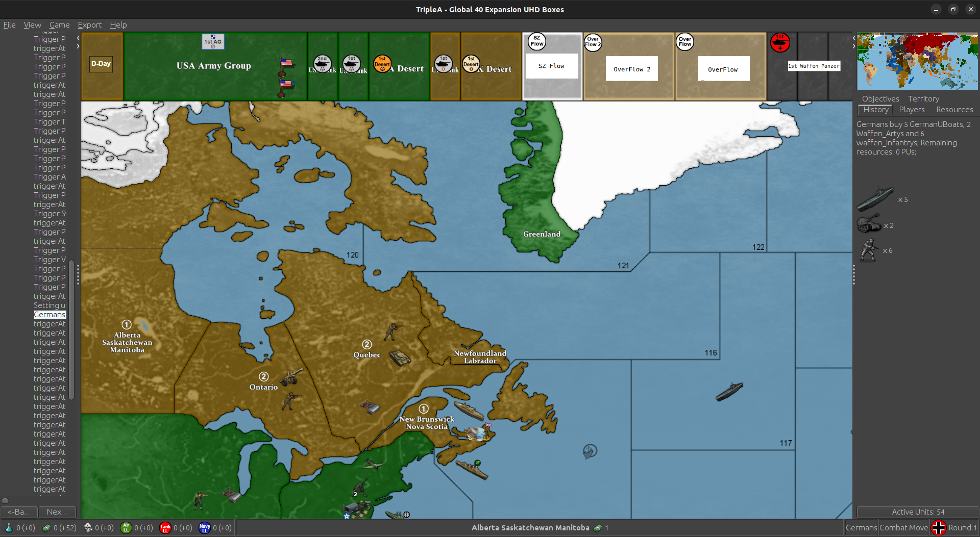Screen dimensions: 980x537
Task: Select the submarine in sea zone 117
Action: [729, 392]
